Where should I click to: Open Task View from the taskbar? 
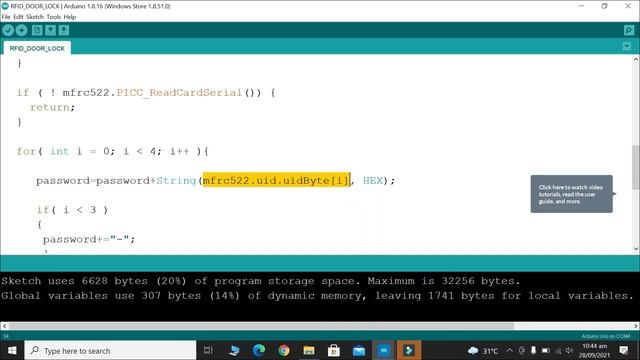coord(208,350)
